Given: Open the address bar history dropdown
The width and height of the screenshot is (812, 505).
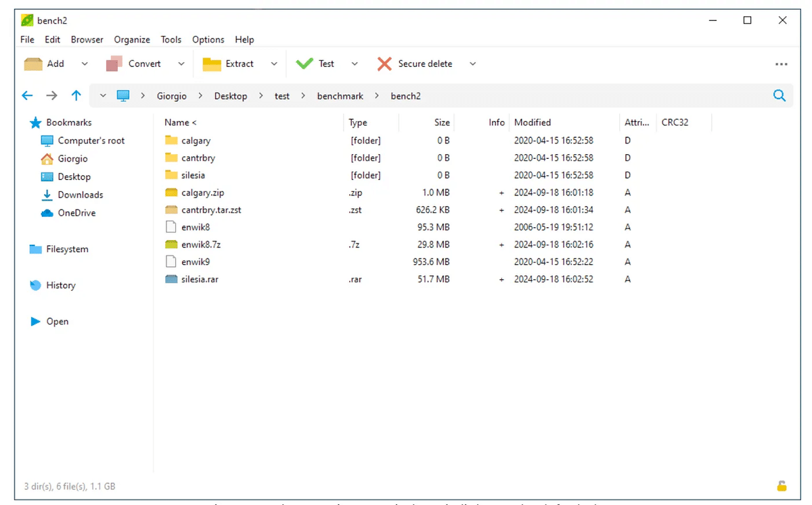Looking at the screenshot, I should coord(103,96).
